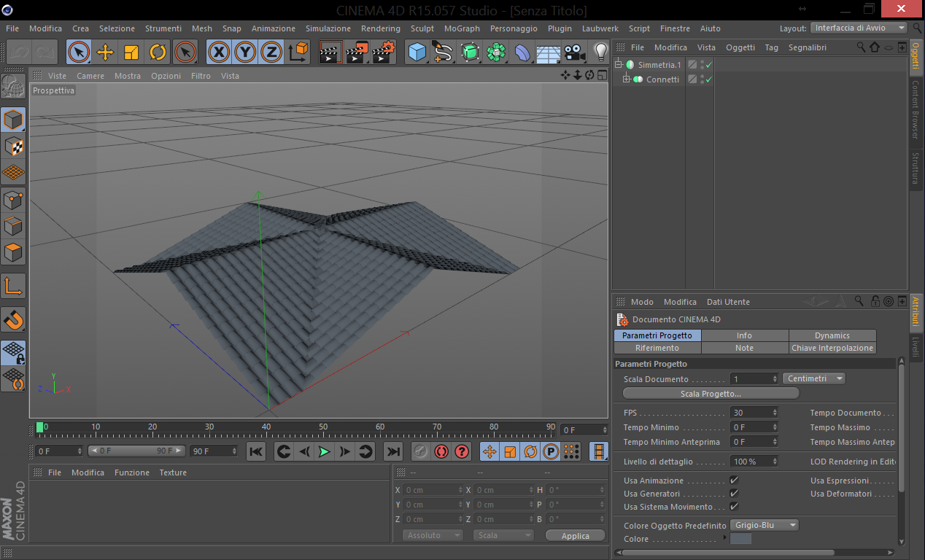Select the Move tool in top toolbar
This screenshot has width=925, height=560.
pos(105,52)
